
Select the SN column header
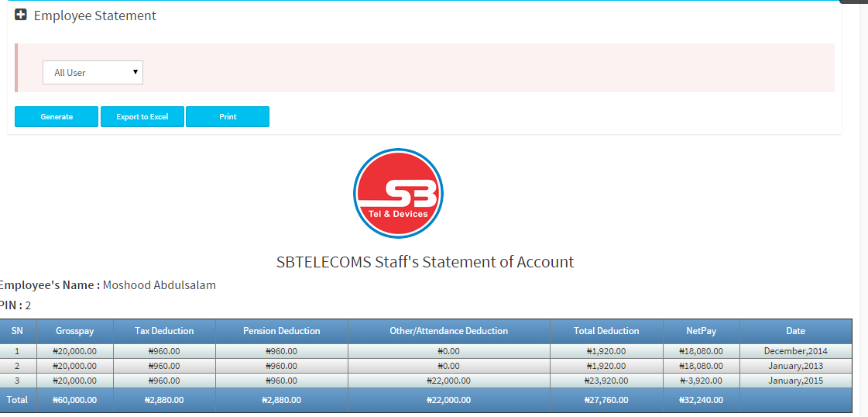pos(17,331)
